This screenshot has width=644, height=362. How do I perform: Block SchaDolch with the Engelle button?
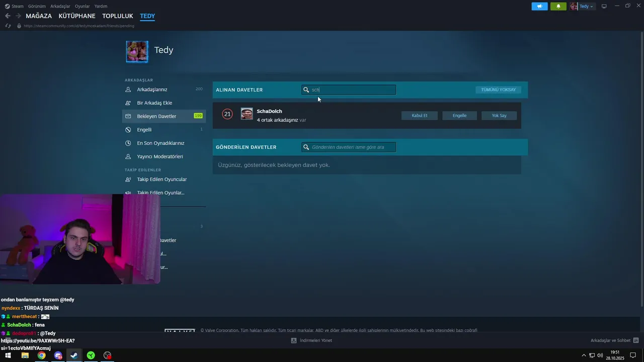click(459, 116)
